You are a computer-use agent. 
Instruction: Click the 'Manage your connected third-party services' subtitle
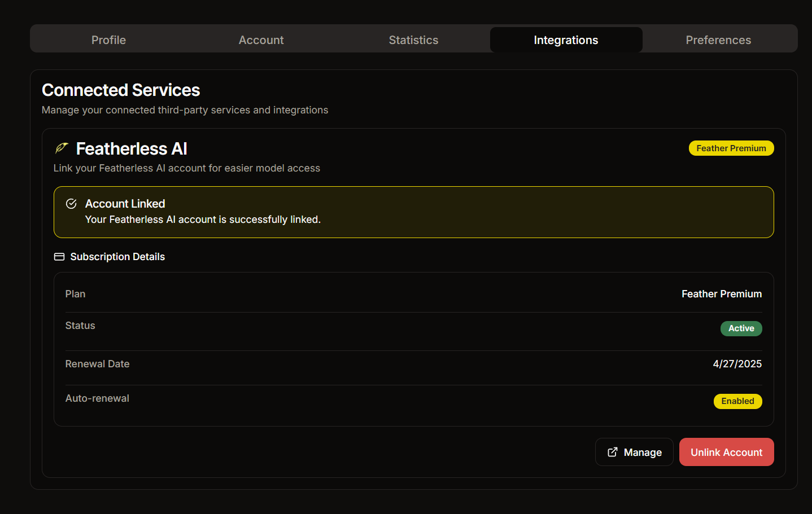[x=185, y=110]
